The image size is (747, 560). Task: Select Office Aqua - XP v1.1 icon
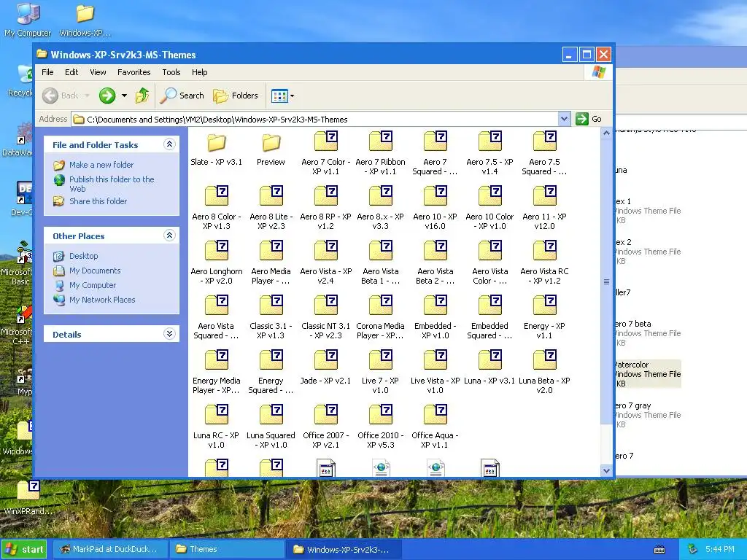(x=436, y=414)
